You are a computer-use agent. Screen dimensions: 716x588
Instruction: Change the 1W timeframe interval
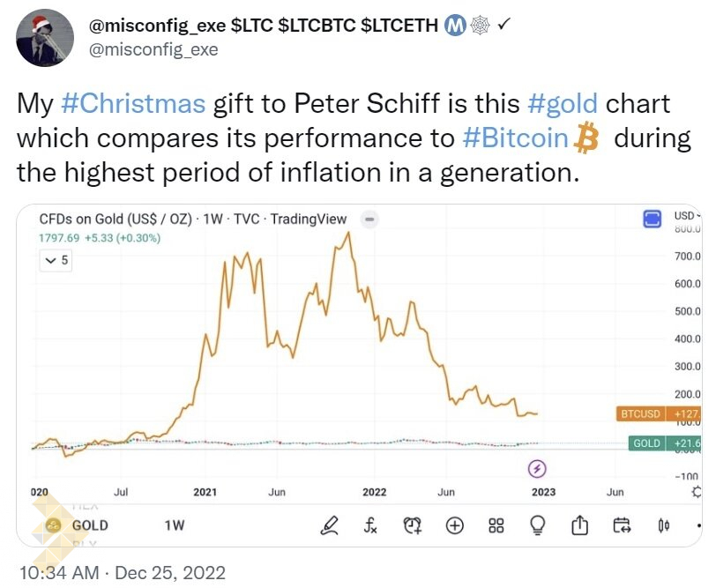[175, 525]
